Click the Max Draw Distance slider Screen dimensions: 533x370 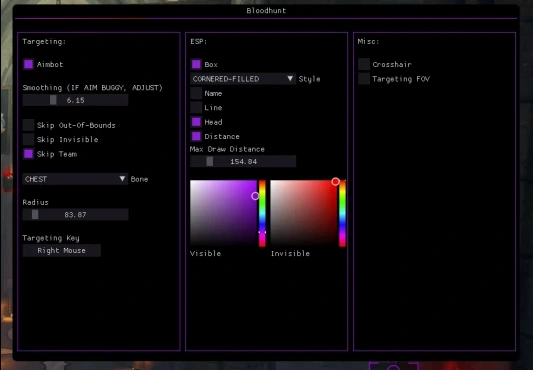click(x=243, y=162)
